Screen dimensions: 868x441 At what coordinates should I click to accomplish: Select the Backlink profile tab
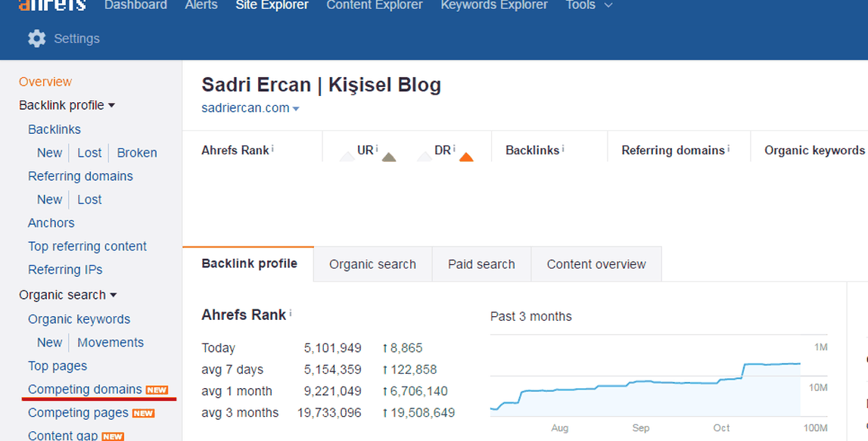tap(248, 263)
